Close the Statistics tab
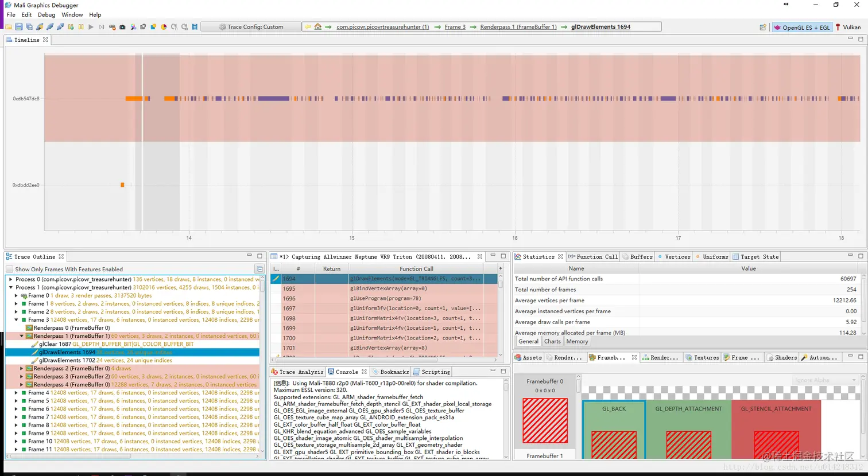 pos(560,256)
